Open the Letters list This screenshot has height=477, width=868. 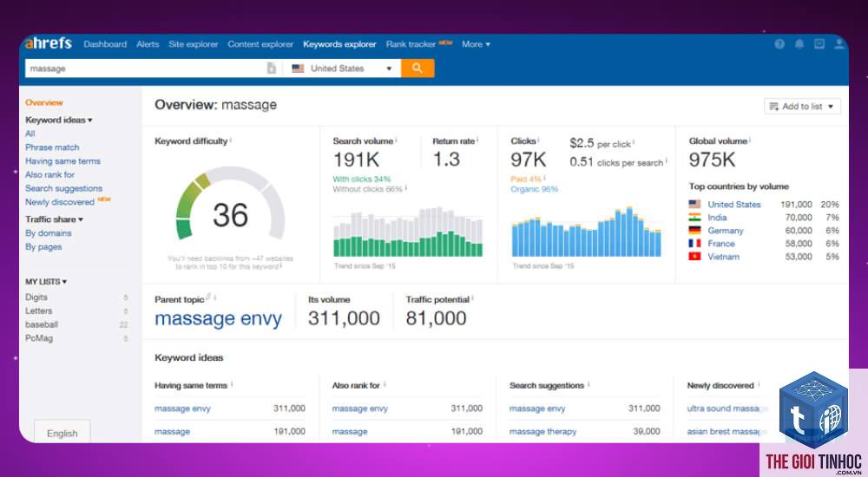[x=39, y=311]
